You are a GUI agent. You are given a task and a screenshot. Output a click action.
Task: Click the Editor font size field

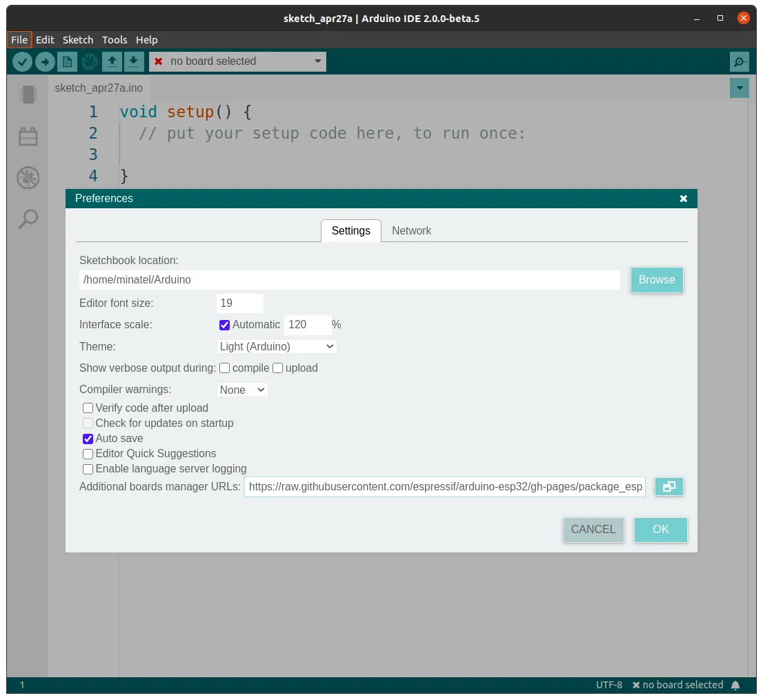(240, 303)
